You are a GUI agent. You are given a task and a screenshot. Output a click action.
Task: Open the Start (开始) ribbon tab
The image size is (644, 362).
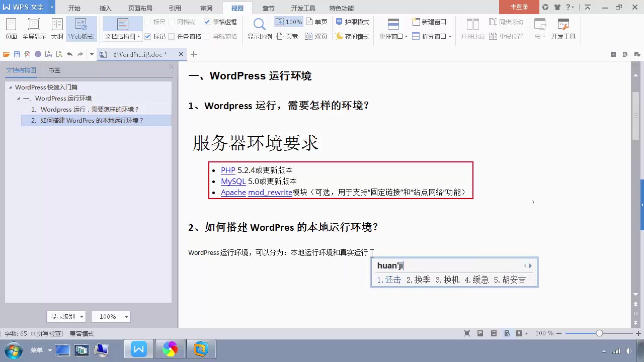coord(74,8)
